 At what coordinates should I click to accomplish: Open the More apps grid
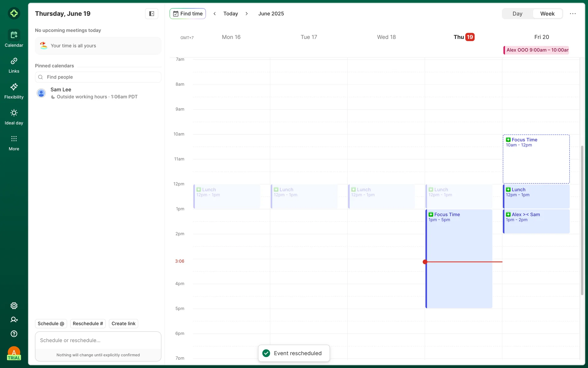(x=14, y=143)
